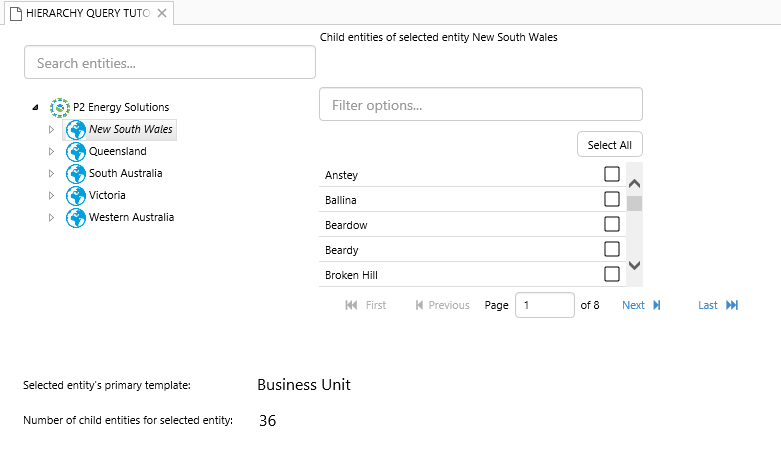This screenshot has height=457, width=781.
Task: Expand the Queensland tree node
Action: point(52,152)
